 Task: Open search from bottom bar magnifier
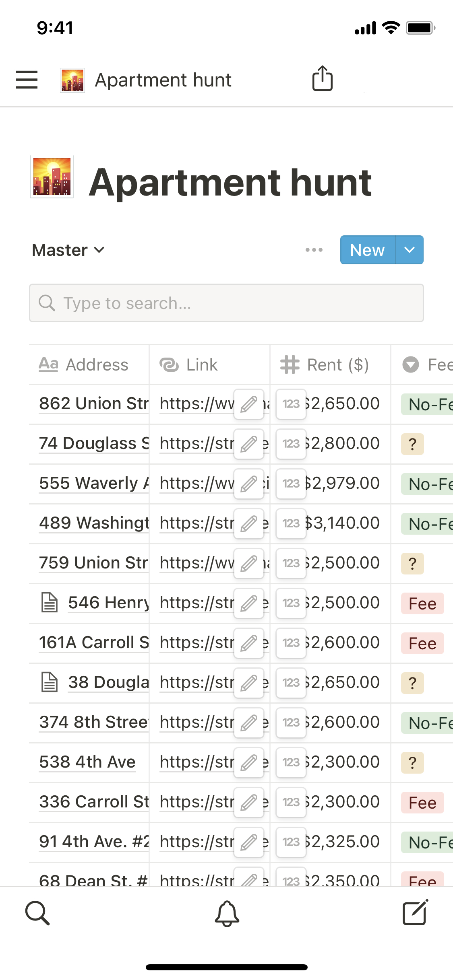click(37, 913)
